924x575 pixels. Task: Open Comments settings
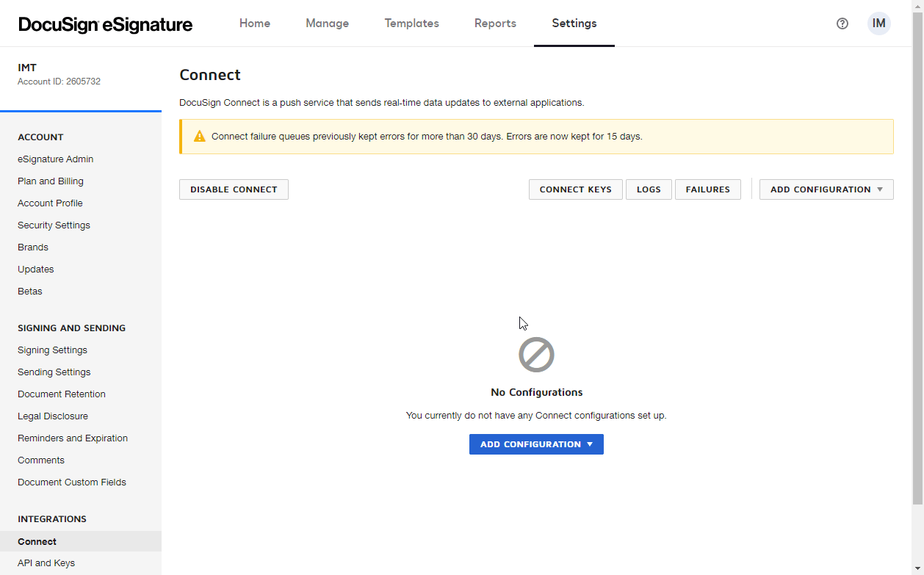[x=41, y=460]
